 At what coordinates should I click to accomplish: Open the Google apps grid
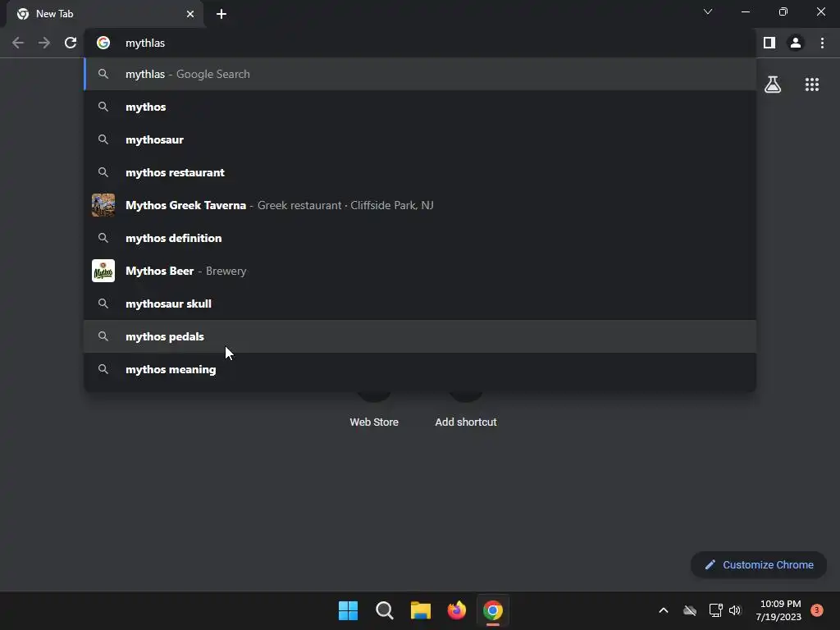[812, 84]
